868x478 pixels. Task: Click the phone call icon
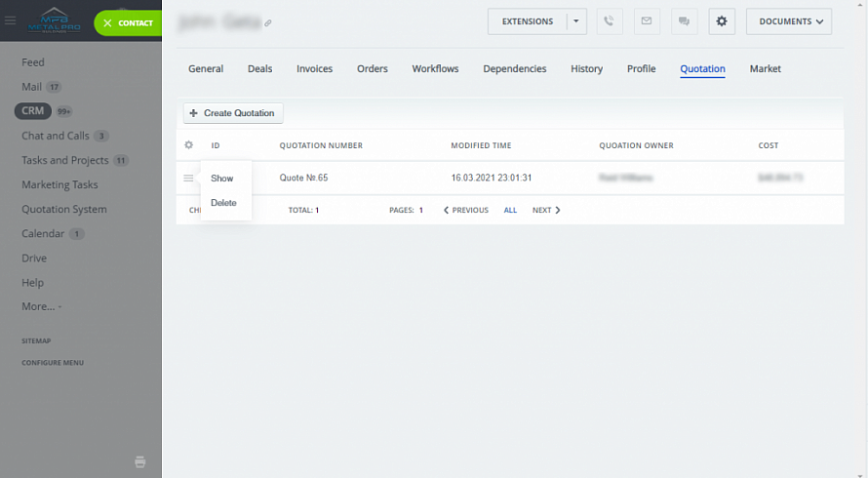(x=609, y=21)
